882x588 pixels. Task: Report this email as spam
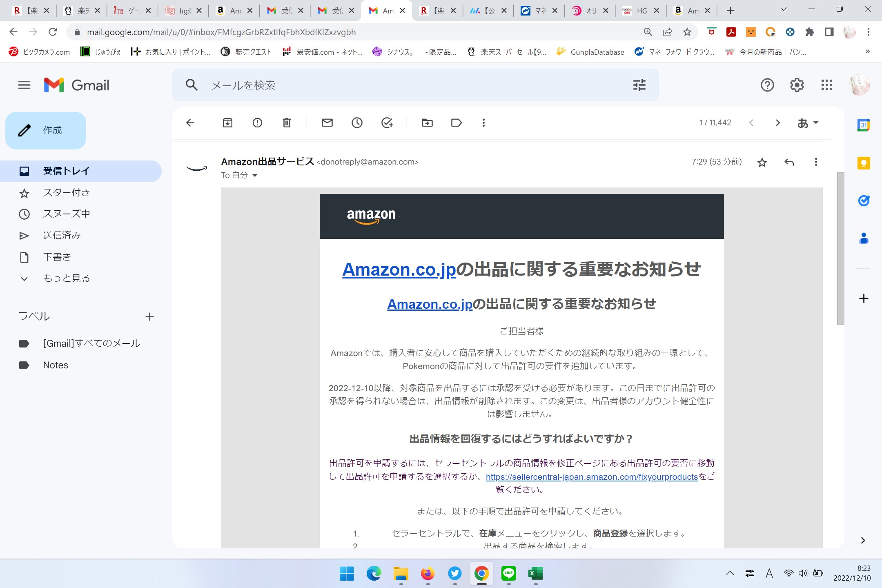point(257,123)
